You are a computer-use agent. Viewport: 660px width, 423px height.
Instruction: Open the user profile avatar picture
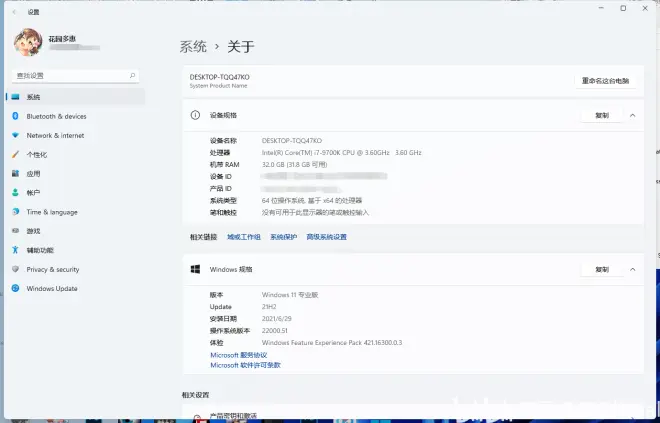(28, 42)
